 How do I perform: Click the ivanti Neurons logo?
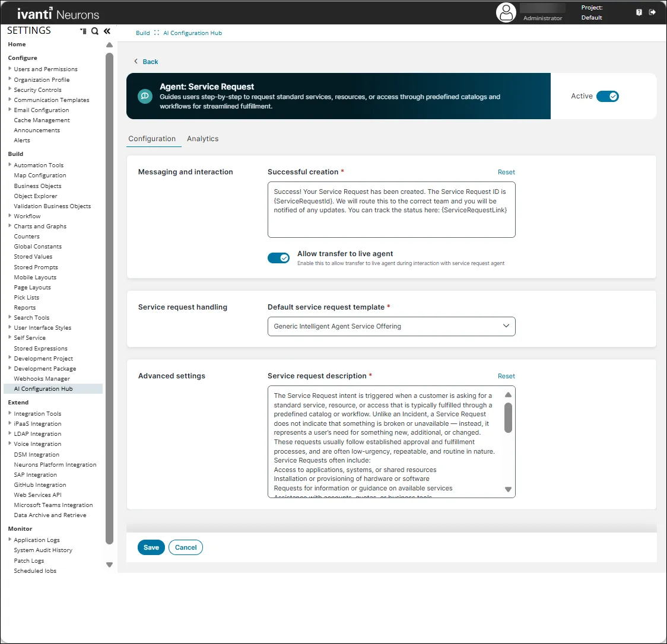58,14
